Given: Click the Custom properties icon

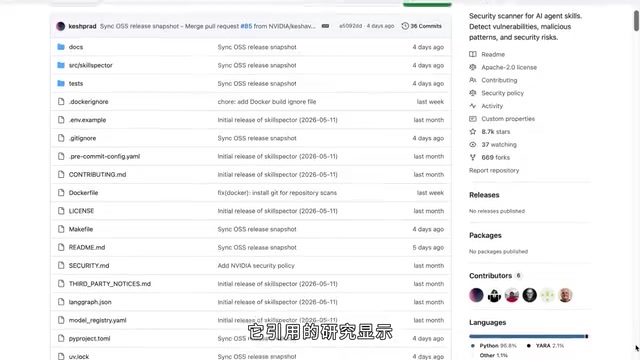Looking at the screenshot, I should [x=473, y=119].
